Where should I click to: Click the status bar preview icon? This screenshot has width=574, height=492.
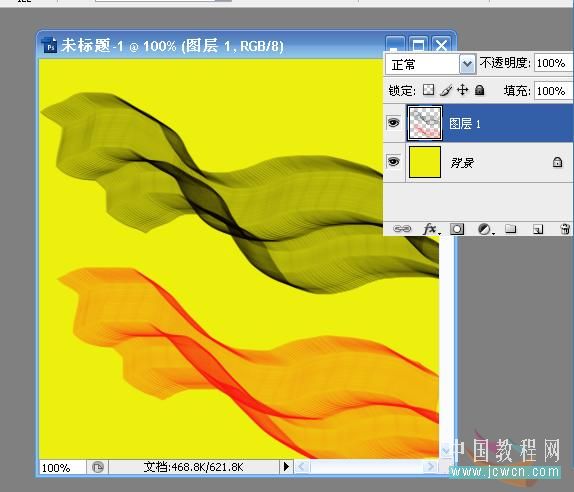click(x=98, y=467)
